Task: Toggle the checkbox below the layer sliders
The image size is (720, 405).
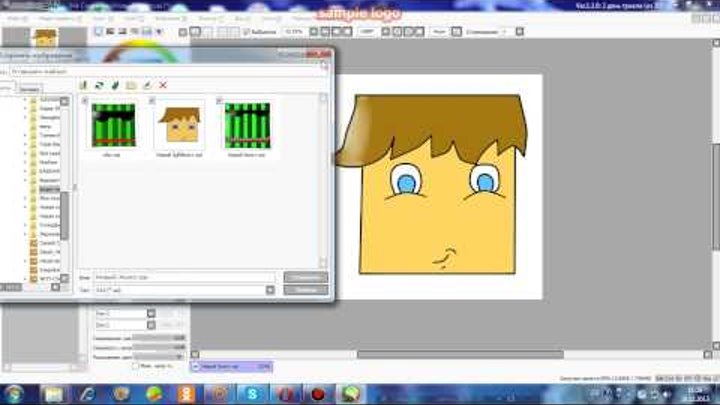Action: pos(137,366)
